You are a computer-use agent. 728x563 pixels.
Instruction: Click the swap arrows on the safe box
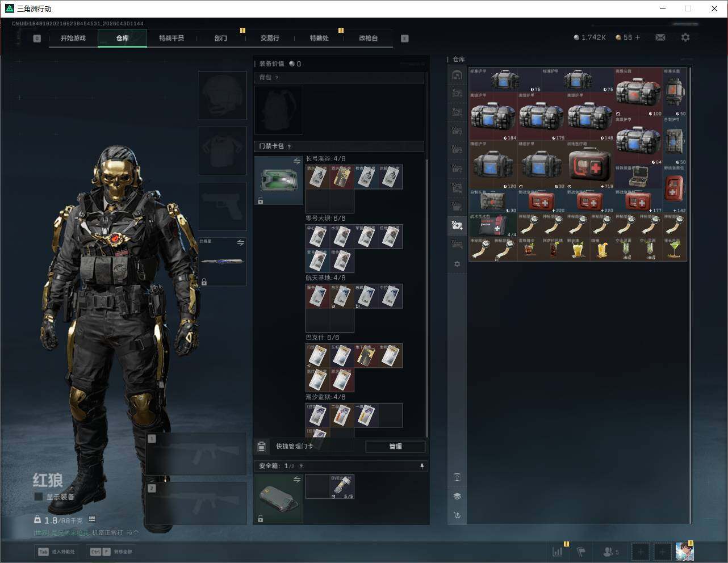click(296, 480)
